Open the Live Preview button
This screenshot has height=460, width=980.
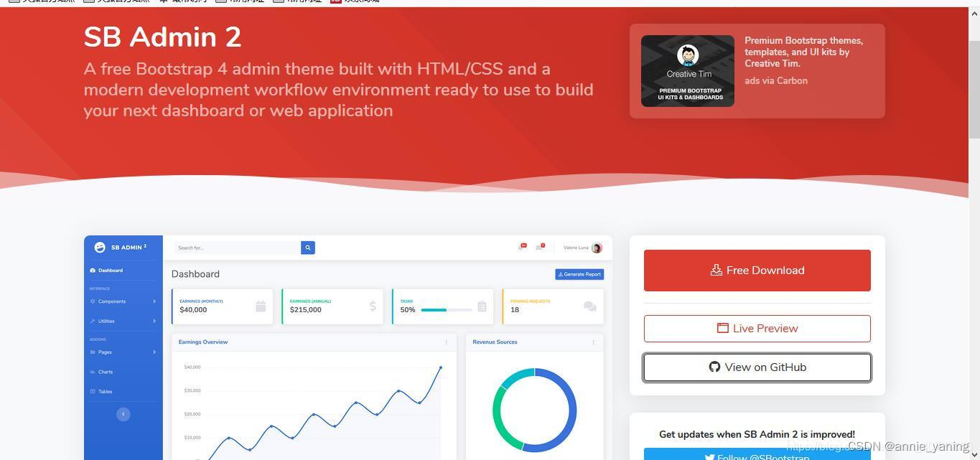[x=757, y=329]
